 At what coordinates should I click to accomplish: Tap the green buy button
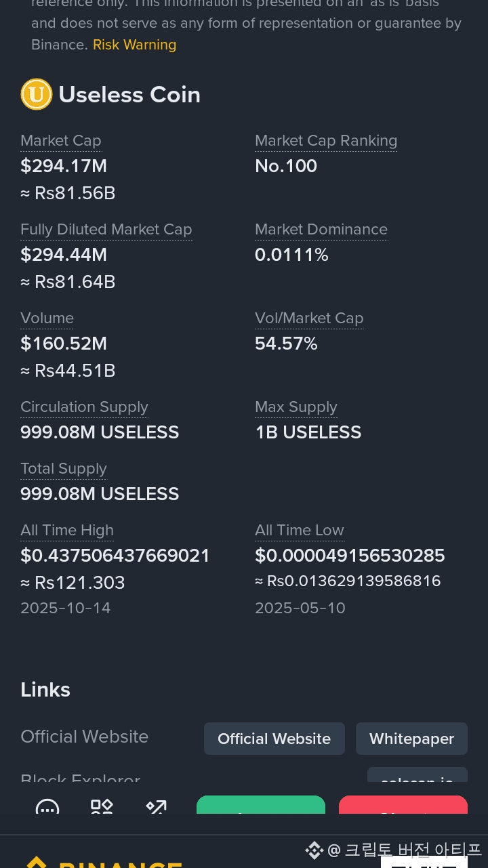point(261,805)
